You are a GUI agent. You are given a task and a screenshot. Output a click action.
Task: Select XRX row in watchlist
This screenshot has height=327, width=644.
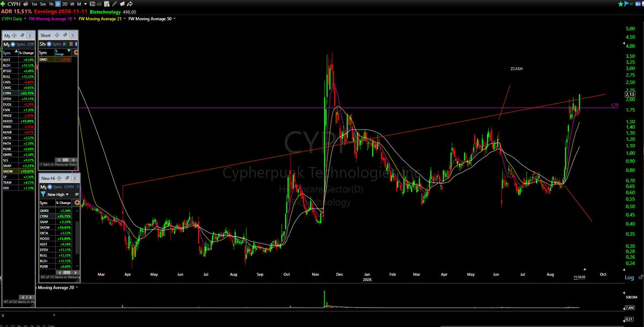point(18,188)
